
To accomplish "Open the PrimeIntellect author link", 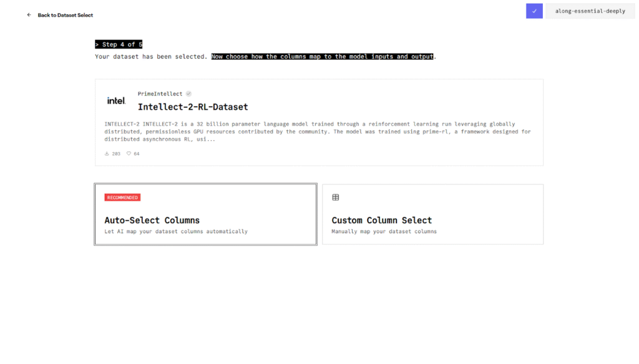I will point(160,93).
